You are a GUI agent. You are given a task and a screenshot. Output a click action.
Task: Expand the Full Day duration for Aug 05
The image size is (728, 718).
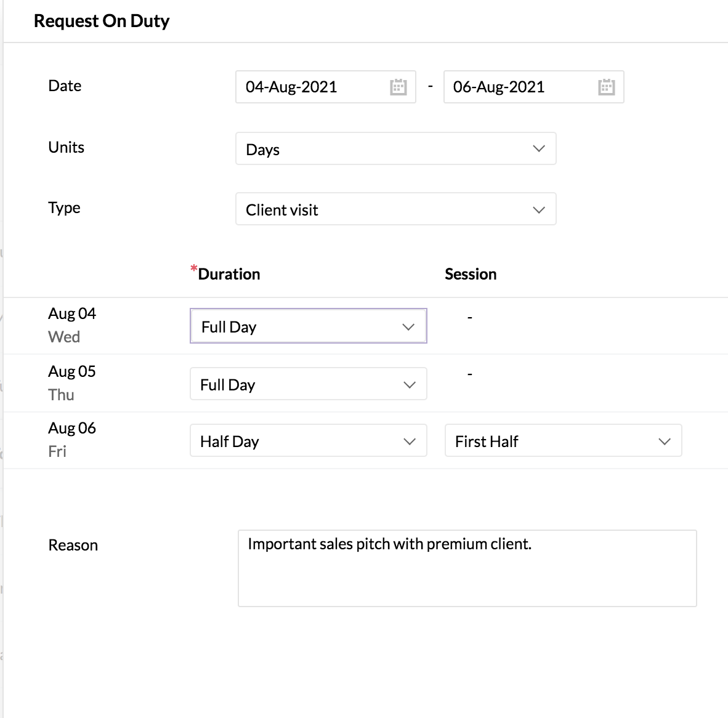tap(296, 384)
